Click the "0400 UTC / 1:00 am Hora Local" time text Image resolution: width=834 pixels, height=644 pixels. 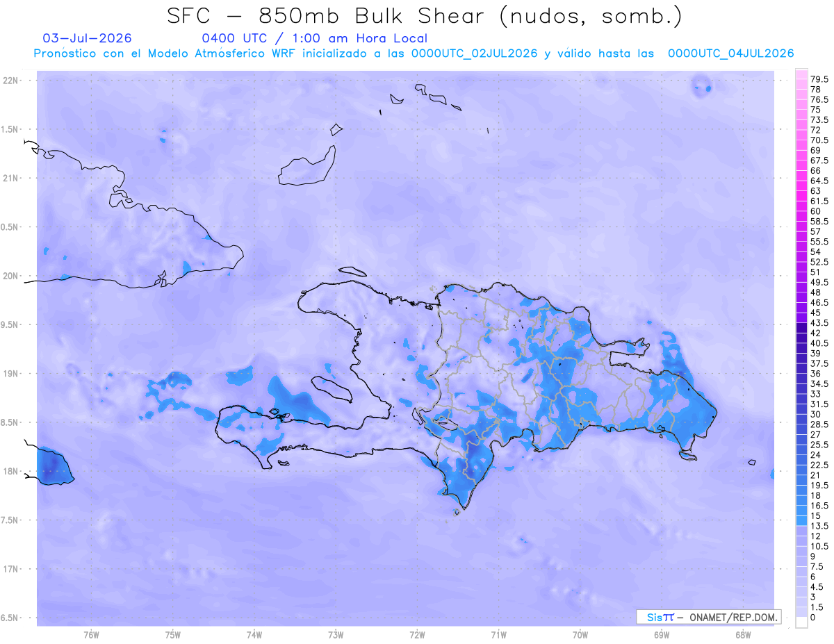(314, 38)
